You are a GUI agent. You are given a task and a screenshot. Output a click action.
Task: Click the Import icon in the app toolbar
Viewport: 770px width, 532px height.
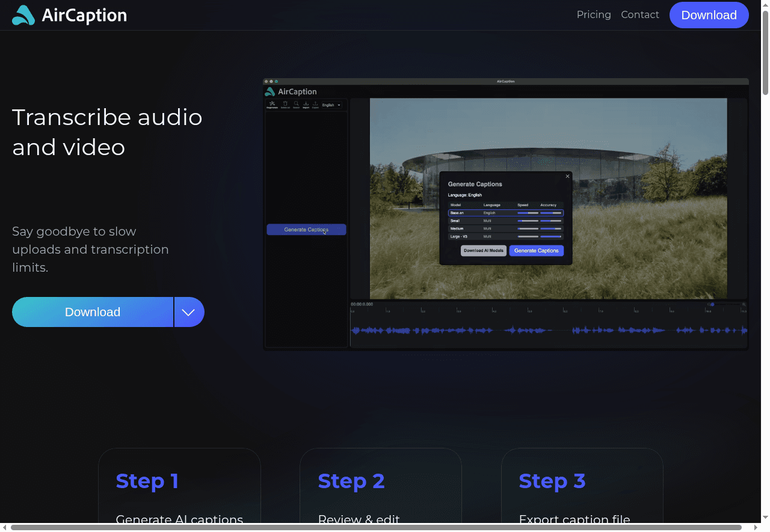(x=306, y=105)
